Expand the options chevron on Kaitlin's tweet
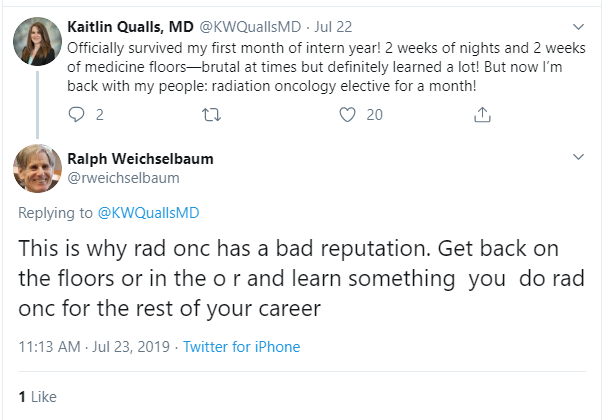 (x=579, y=26)
